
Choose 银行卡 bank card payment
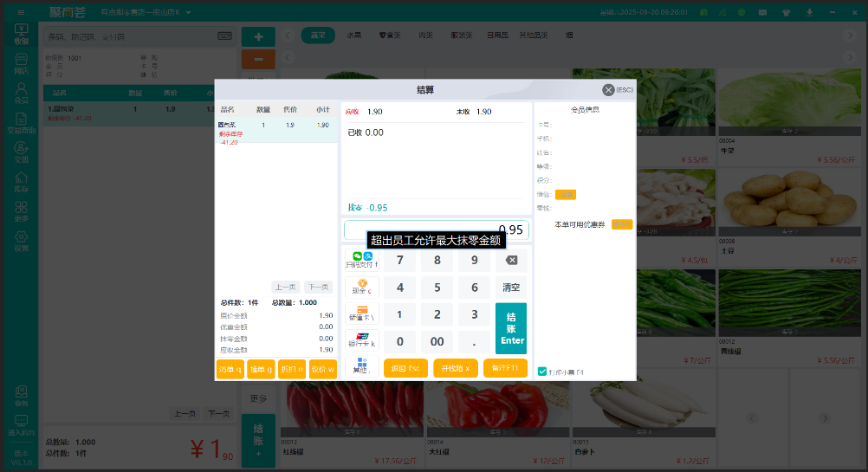point(361,340)
